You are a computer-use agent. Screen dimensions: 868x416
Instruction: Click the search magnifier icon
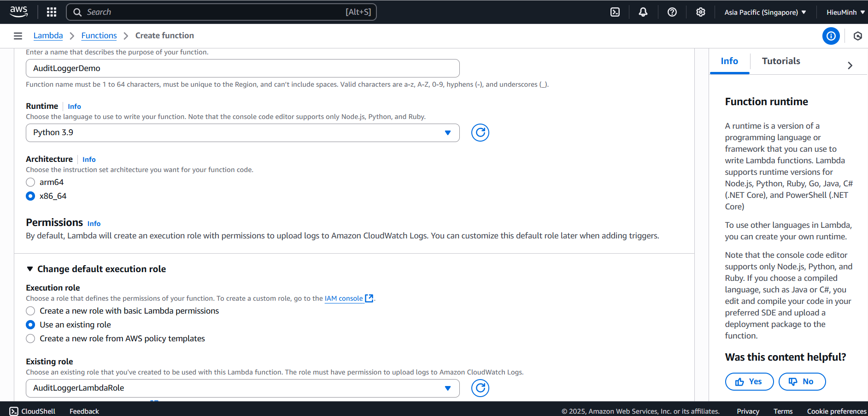tap(77, 12)
